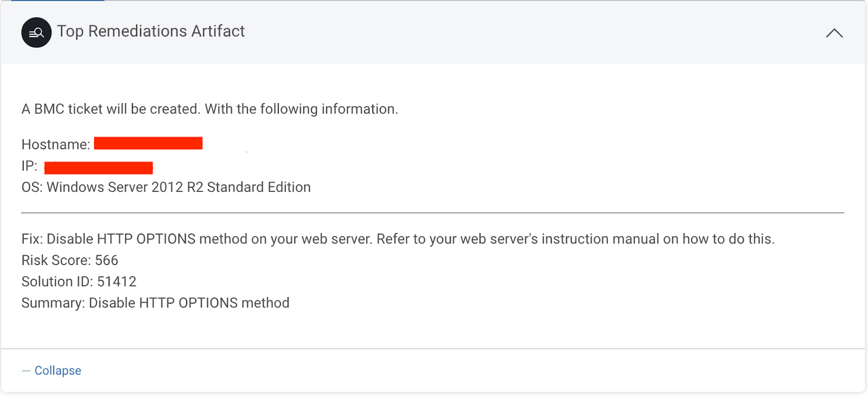Click the Fix instruction text line

point(398,239)
